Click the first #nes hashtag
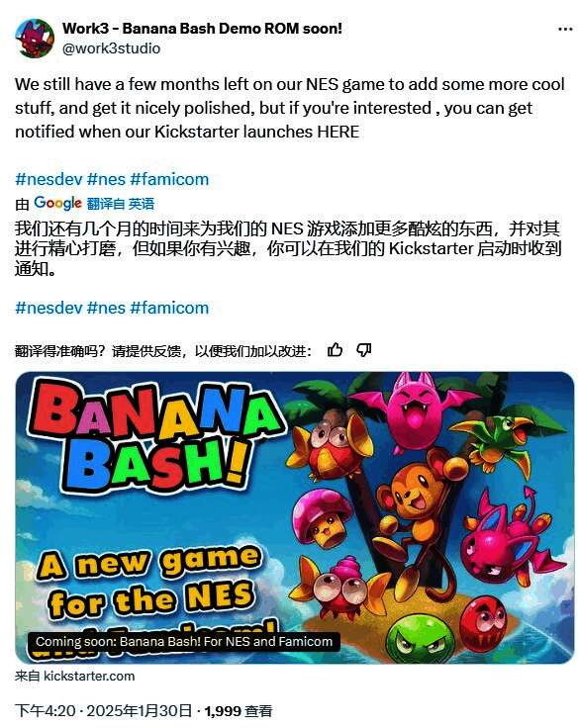The width and height of the screenshot is (578, 728). 107,179
